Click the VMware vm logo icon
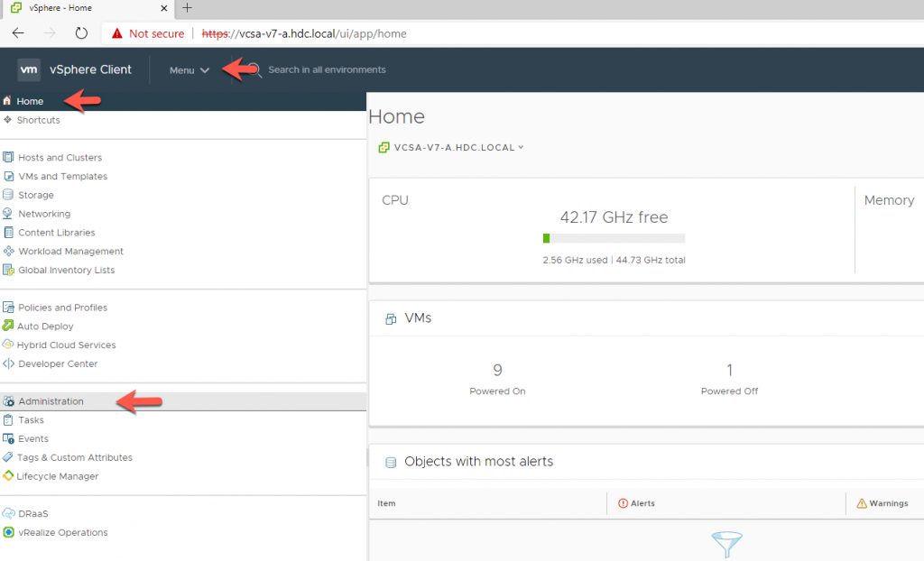Screen dimensions: 924x561 (29, 69)
